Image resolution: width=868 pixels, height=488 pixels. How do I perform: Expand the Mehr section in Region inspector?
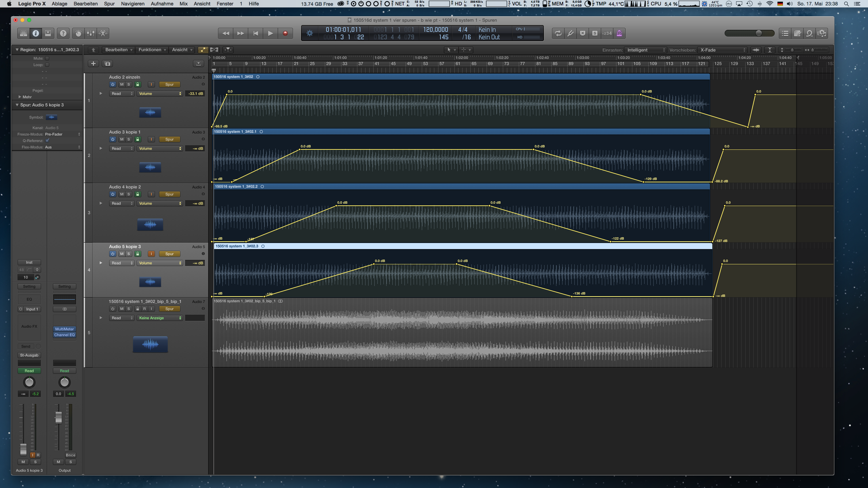20,97
